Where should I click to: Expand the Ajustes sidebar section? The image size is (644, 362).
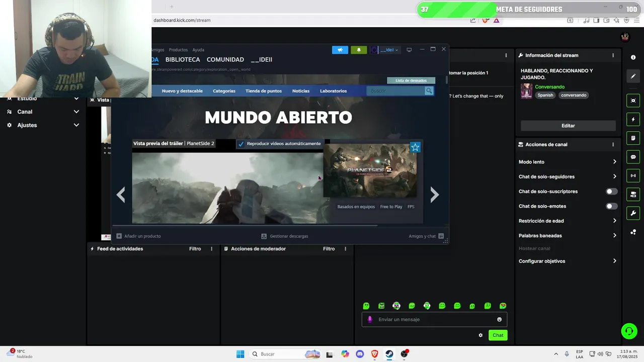pos(43,125)
